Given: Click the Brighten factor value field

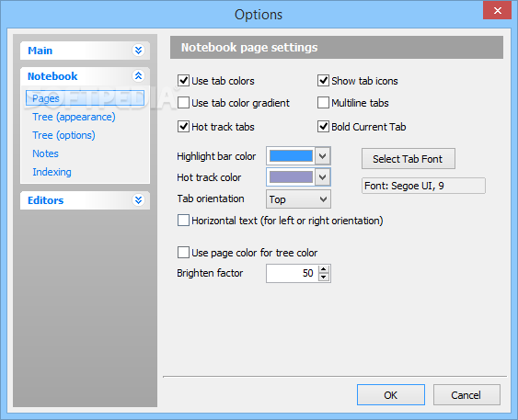Looking at the screenshot, I should [293, 273].
